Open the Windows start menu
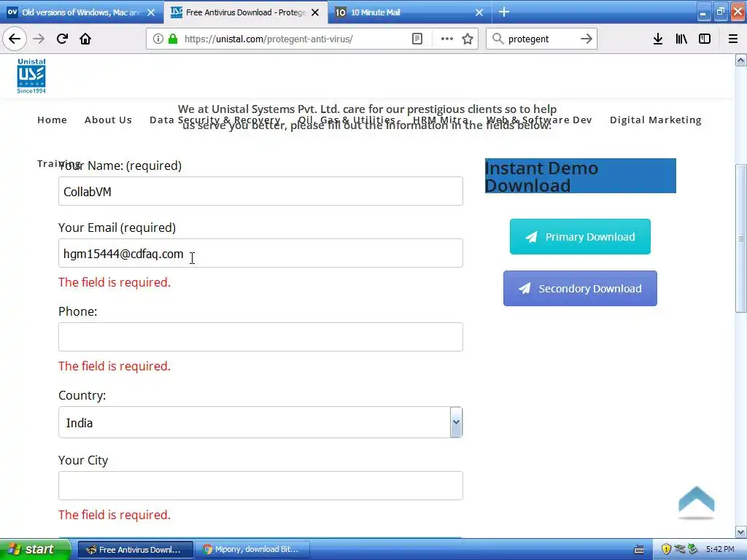 coord(34,549)
